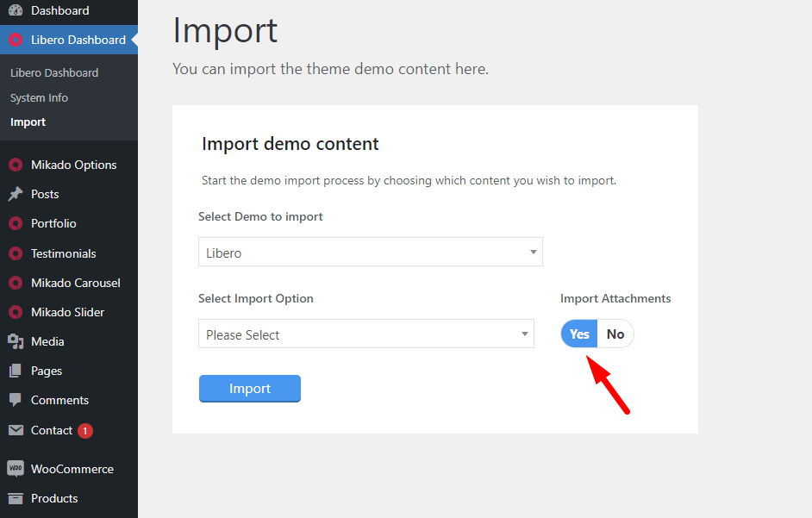Open the Libero Dashboard submenu item
812x518 pixels.
tap(54, 73)
